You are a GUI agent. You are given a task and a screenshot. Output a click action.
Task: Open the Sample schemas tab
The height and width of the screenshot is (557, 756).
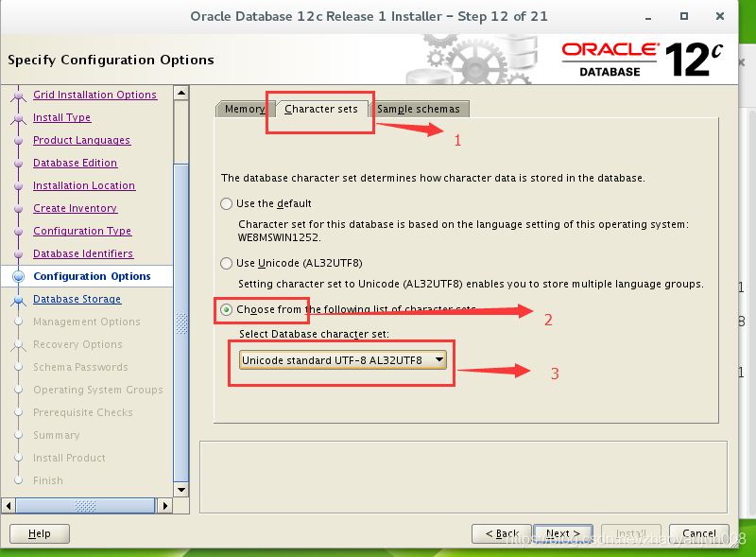(419, 109)
